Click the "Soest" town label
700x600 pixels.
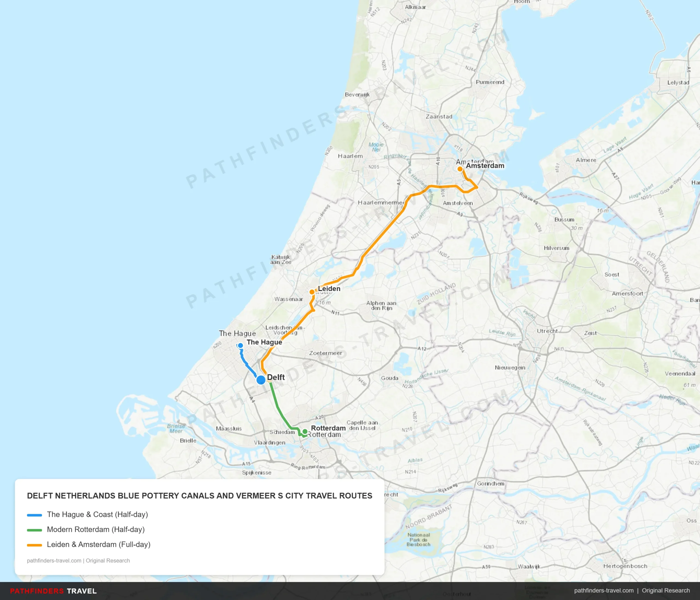click(x=612, y=275)
